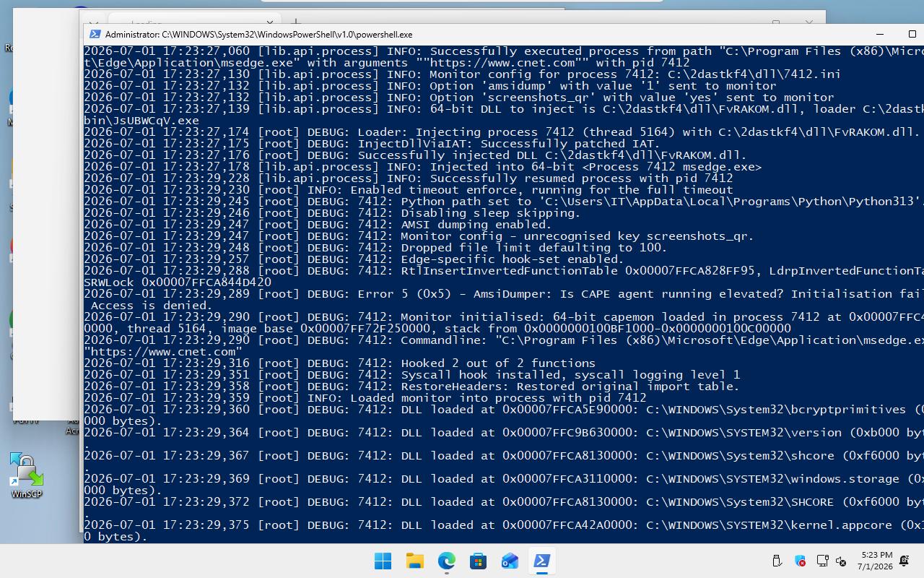
Task: Click the text "bin\JsUBWCqV.exe"
Action: tap(141, 121)
